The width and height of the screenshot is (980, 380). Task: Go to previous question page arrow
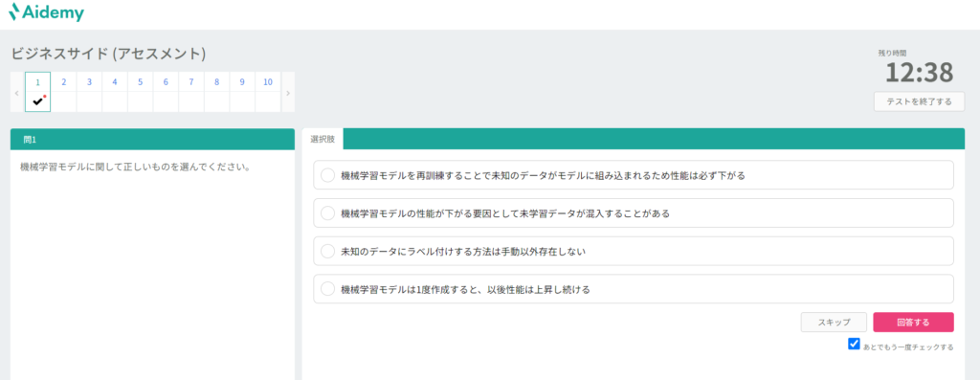(x=17, y=93)
